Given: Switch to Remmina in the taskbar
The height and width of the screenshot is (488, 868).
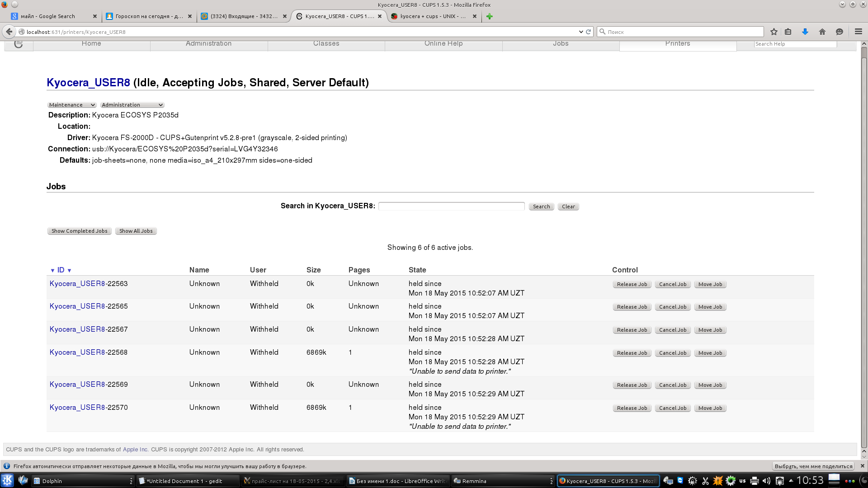Looking at the screenshot, I should coord(503,481).
